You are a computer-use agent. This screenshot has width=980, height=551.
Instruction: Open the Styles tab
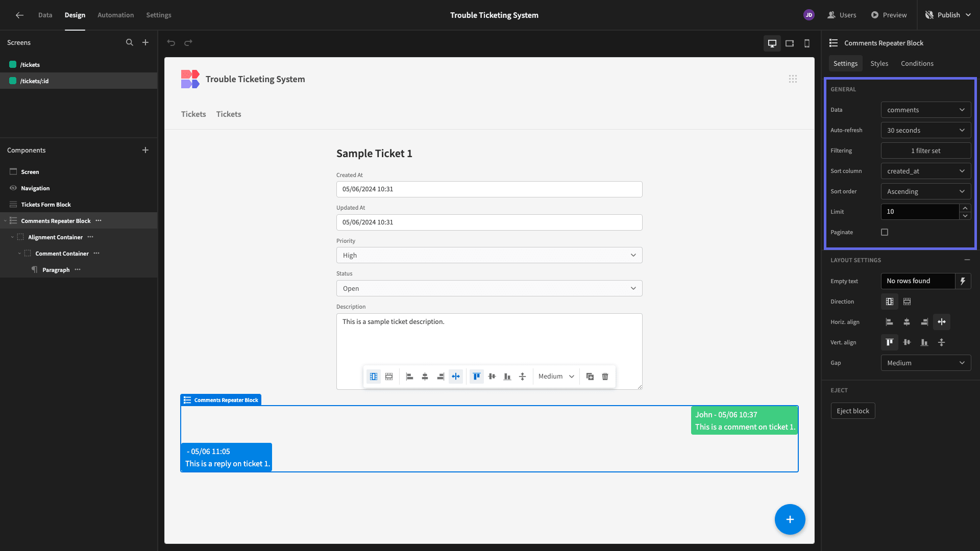[879, 63]
